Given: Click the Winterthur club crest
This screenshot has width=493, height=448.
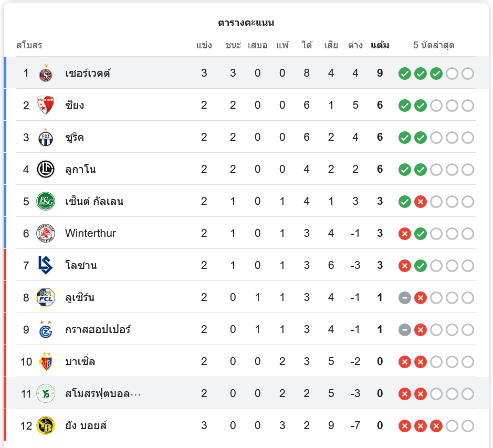Looking at the screenshot, I should tap(46, 233).
